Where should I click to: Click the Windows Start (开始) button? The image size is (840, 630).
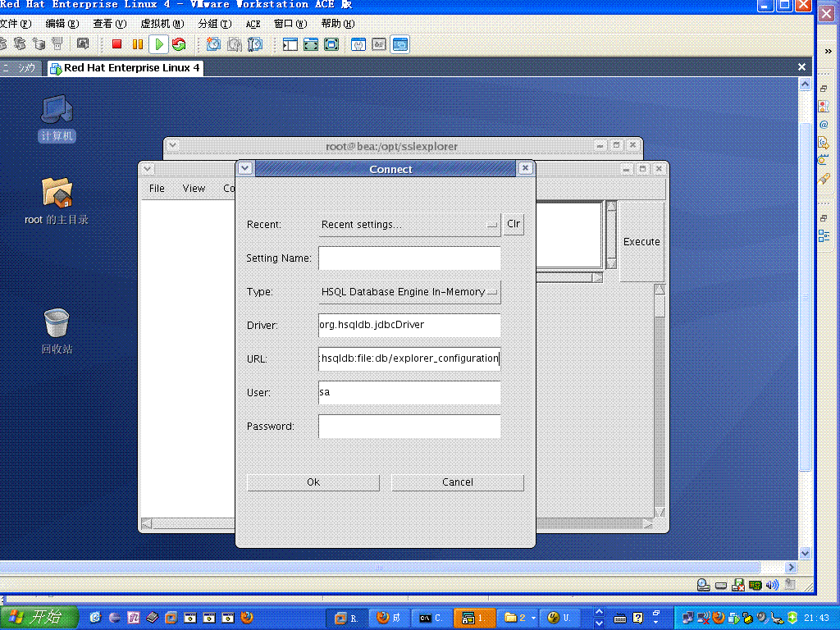39,618
